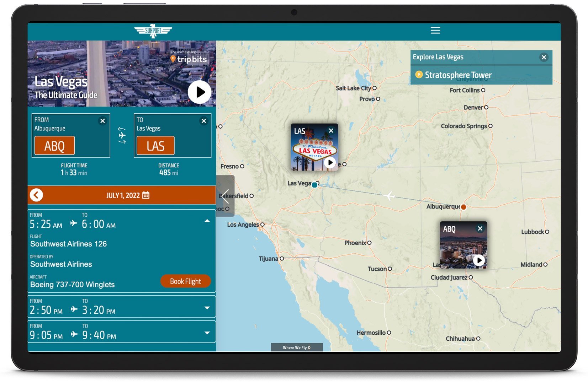Open the hamburger menu in header
The height and width of the screenshot is (383, 588).
click(x=435, y=31)
